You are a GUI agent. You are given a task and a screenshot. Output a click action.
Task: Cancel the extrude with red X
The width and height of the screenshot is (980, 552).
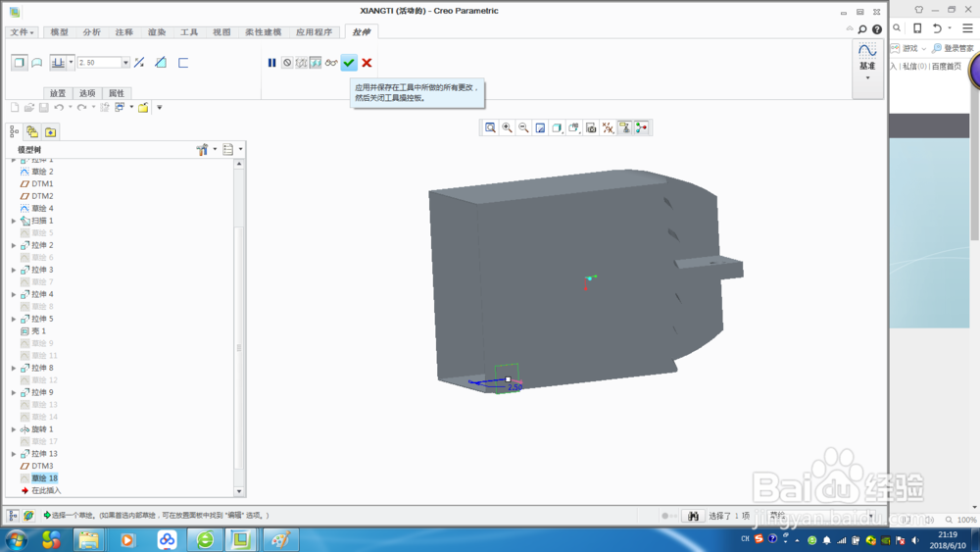click(367, 63)
